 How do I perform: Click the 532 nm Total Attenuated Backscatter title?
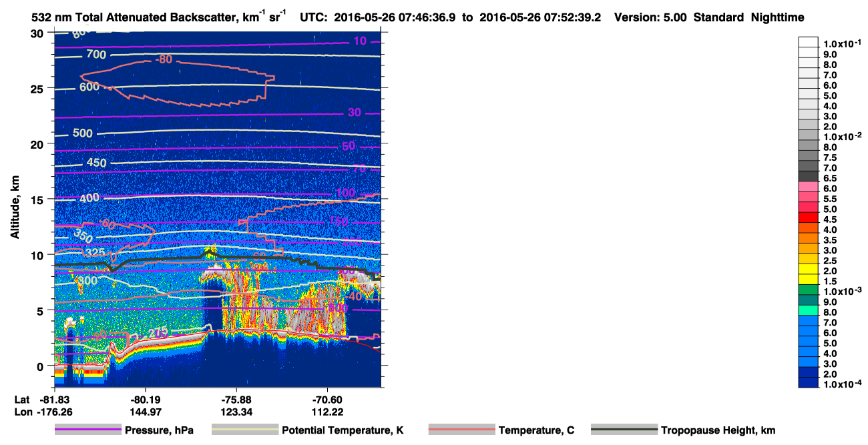pos(160,17)
